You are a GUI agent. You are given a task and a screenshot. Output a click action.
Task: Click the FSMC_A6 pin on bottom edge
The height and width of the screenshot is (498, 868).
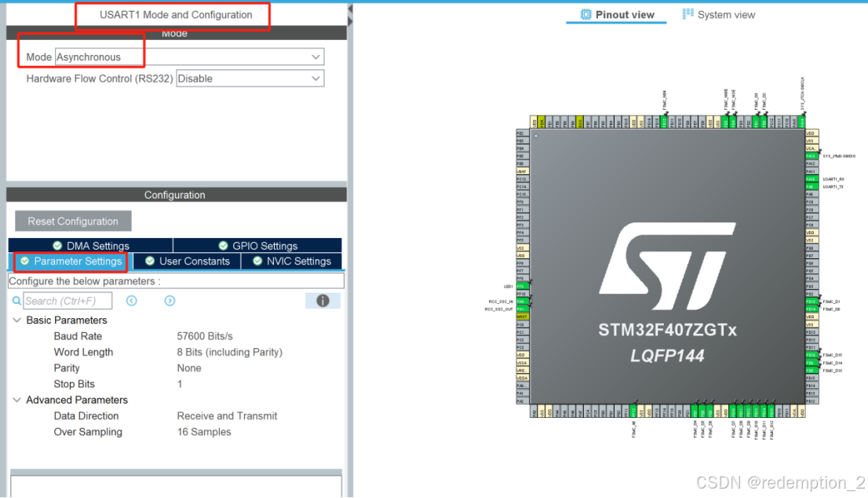[x=634, y=412]
